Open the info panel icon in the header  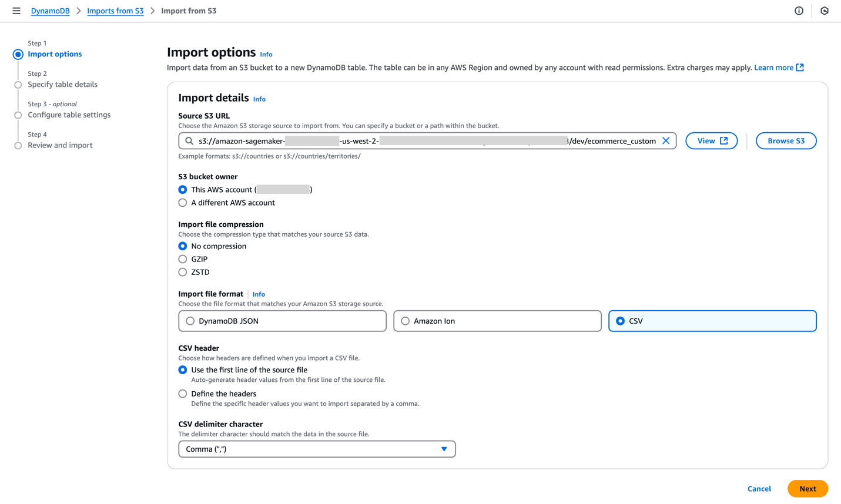pos(799,11)
